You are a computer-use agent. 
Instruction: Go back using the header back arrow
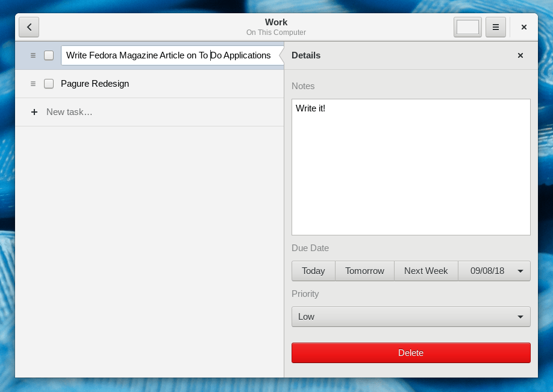coord(29,27)
